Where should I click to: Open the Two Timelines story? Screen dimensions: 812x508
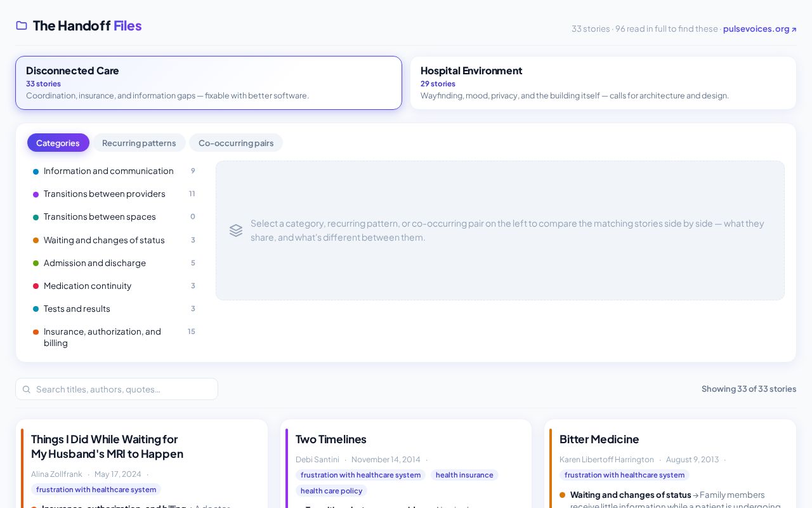point(331,439)
